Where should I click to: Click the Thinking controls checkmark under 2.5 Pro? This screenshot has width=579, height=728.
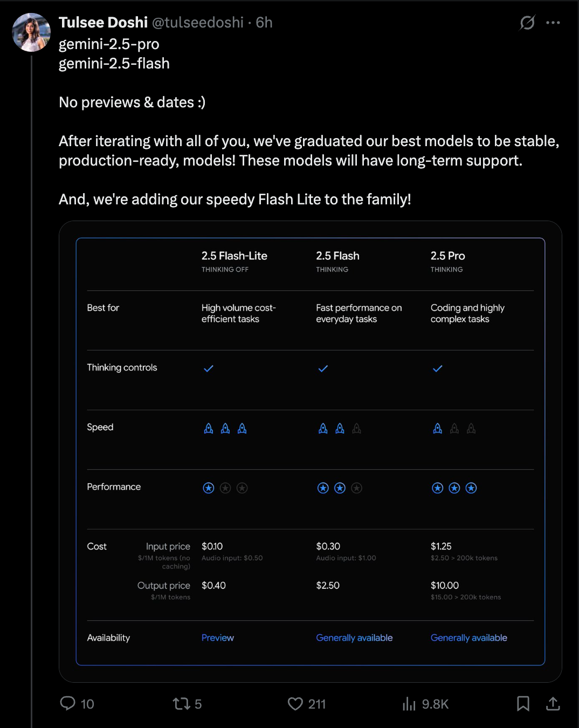437,369
